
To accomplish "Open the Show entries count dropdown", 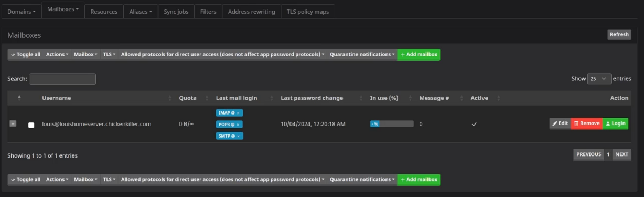I will [x=599, y=79].
